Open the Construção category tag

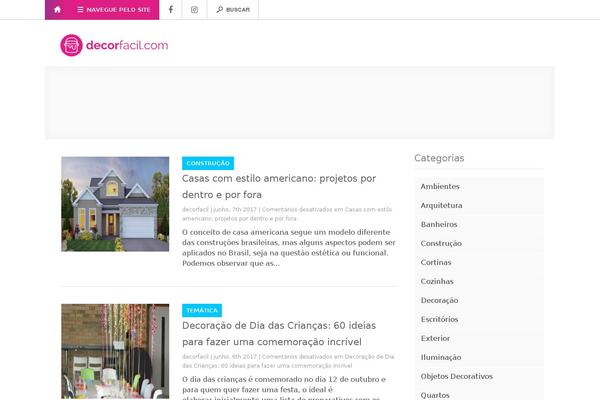pyautogui.click(x=208, y=163)
